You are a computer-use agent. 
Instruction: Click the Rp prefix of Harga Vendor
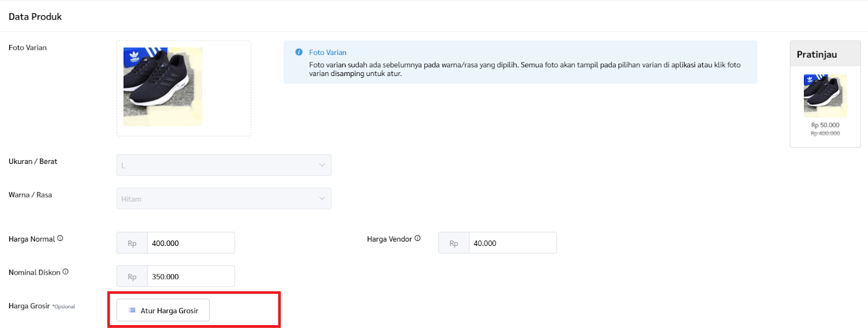click(454, 243)
